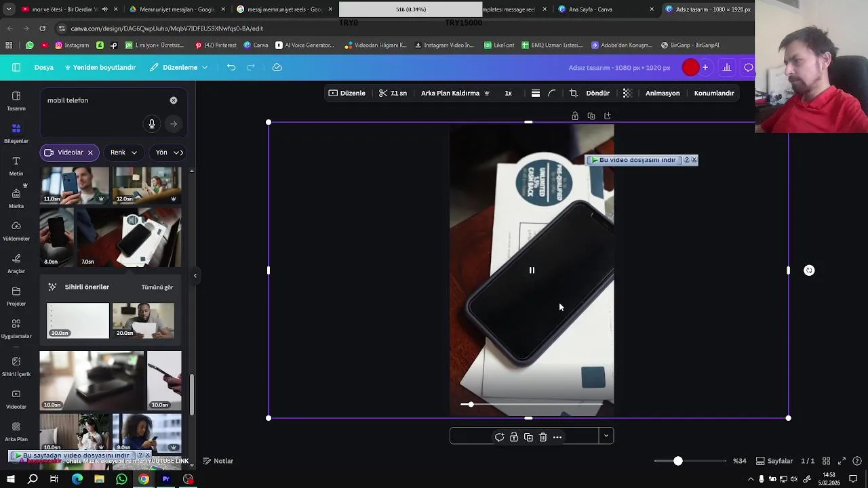Open the Tasarım panel in sidebar
Image resolution: width=868 pixels, height=488 pixels.
coord(16,101)
